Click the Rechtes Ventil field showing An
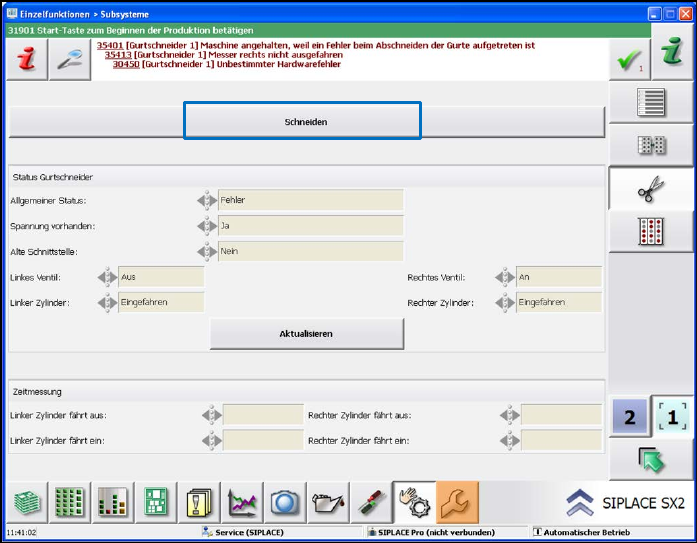 [558, 277]
